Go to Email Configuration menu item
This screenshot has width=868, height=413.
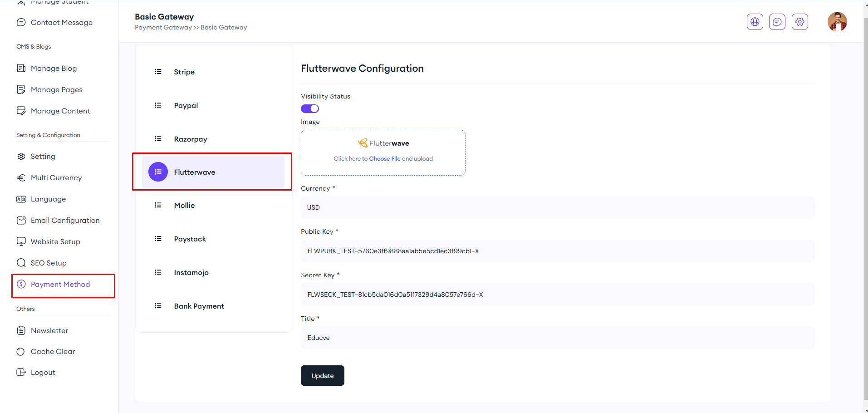(x=65, y=221)
